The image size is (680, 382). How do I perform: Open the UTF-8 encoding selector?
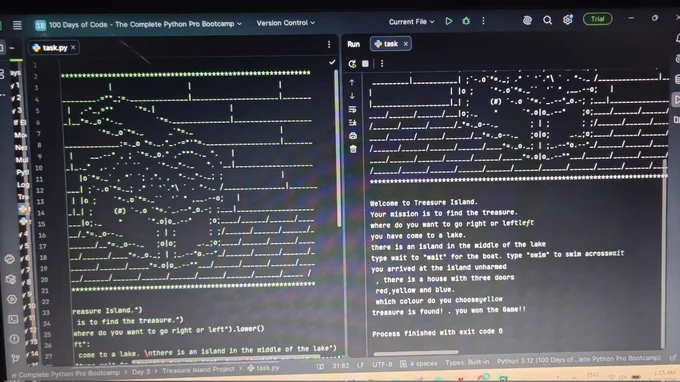pos(382,365)
